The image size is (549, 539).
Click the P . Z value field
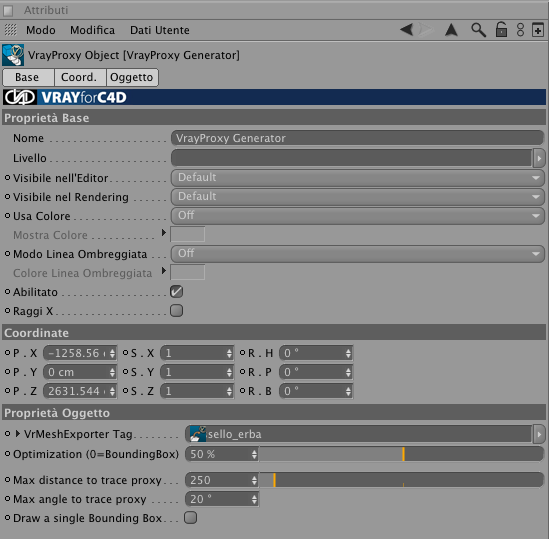tap(76, 391)
